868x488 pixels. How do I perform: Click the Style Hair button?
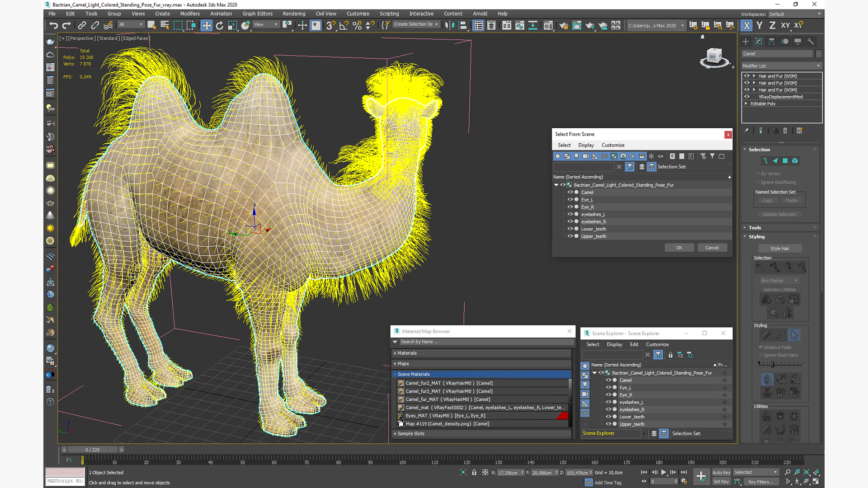pyautogui.click(x=779, y=249)
